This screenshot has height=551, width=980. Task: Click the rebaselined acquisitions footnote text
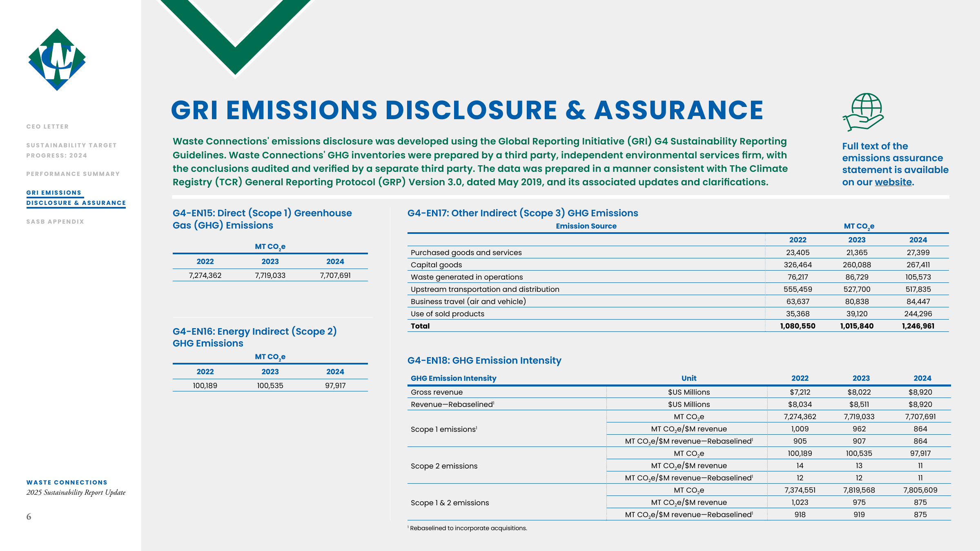(x=467, y=528)
